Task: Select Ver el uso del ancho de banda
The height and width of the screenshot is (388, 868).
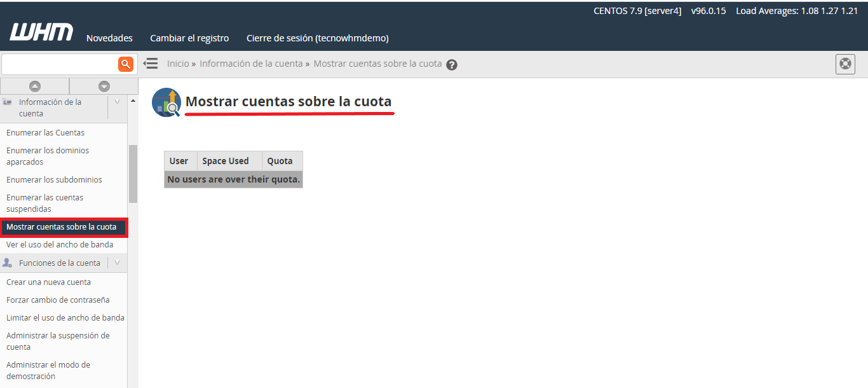Action: click(x=60, y=245)
